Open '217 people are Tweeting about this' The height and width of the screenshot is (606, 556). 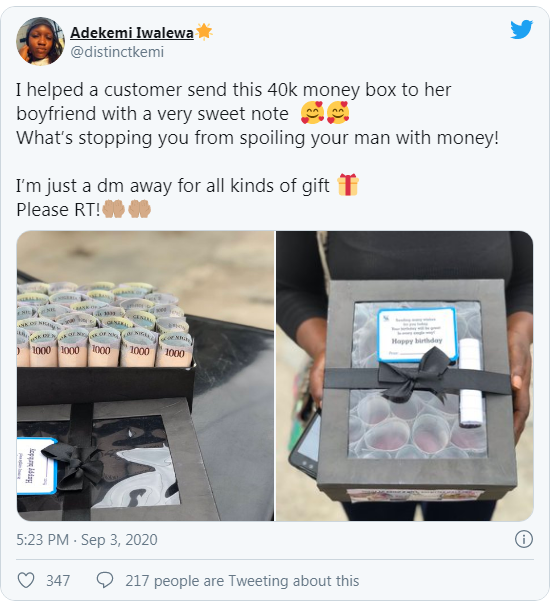pyautogui.click(x=242, y=581)
